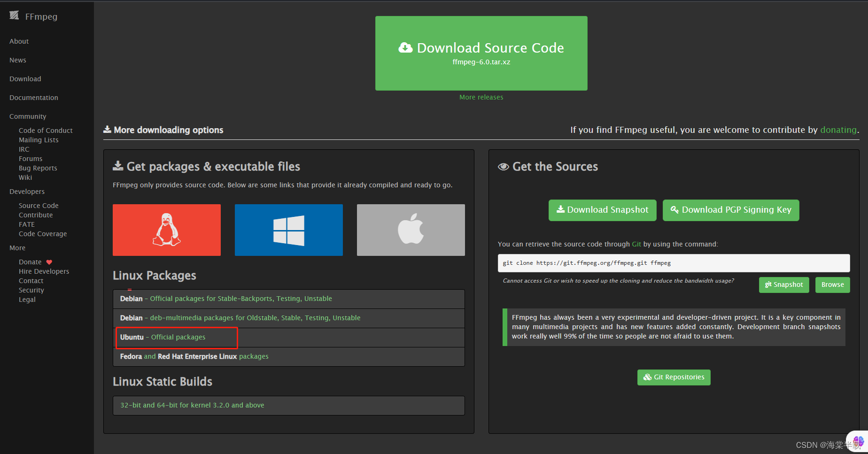Click the donating link

[838, 130]
